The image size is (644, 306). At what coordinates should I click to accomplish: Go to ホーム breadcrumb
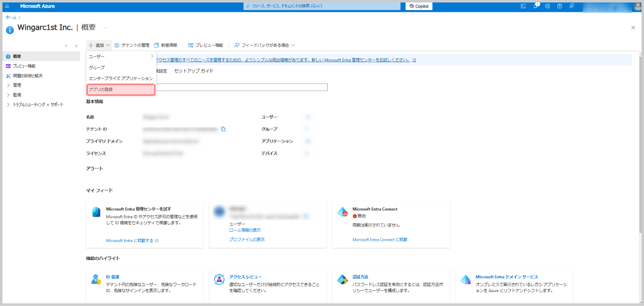point(11,17)
